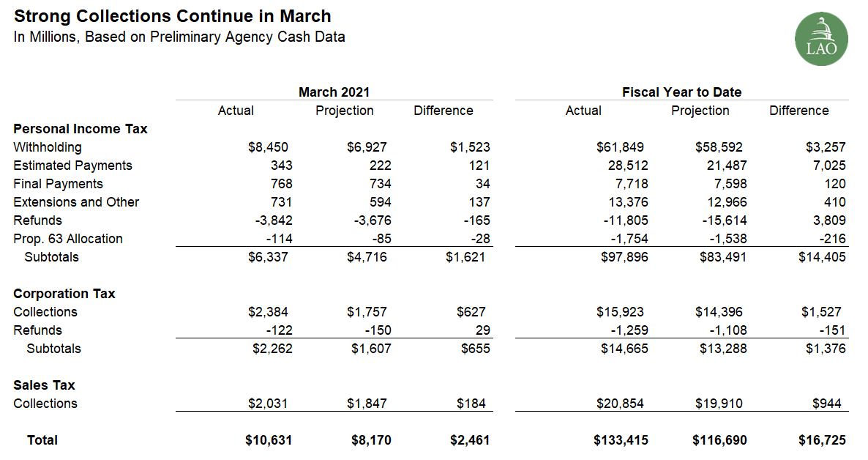Click the 'Strong Collections Continue in March' title
Viewport: 868px width, 460px height.
[172, 16]
